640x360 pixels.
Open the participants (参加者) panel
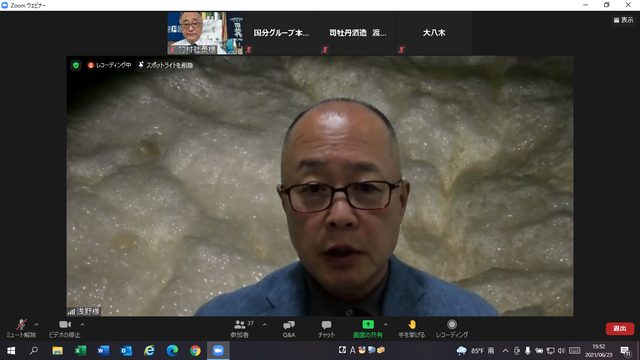coord(240,329)
